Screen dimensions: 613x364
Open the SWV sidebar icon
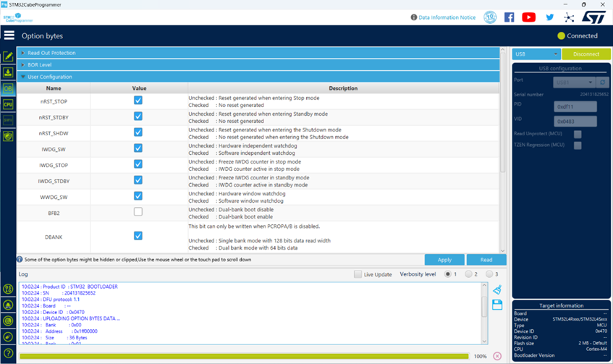point(8,120)
